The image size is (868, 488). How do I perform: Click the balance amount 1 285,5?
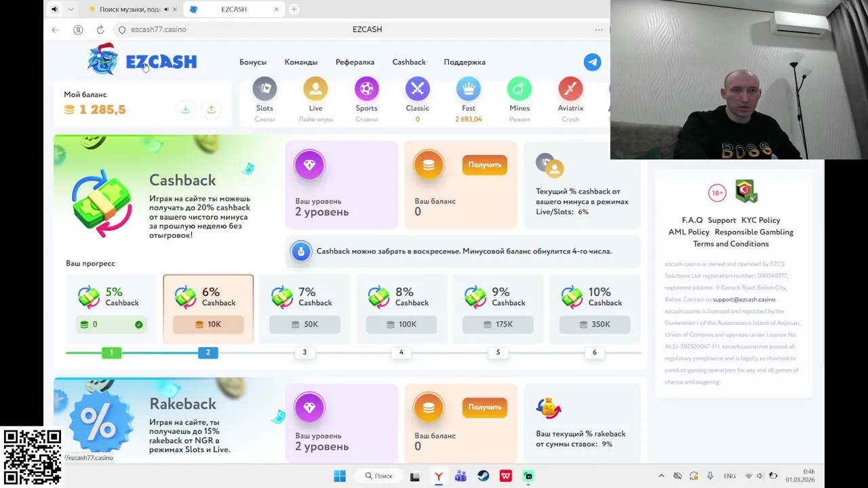(x=102, y=110)
